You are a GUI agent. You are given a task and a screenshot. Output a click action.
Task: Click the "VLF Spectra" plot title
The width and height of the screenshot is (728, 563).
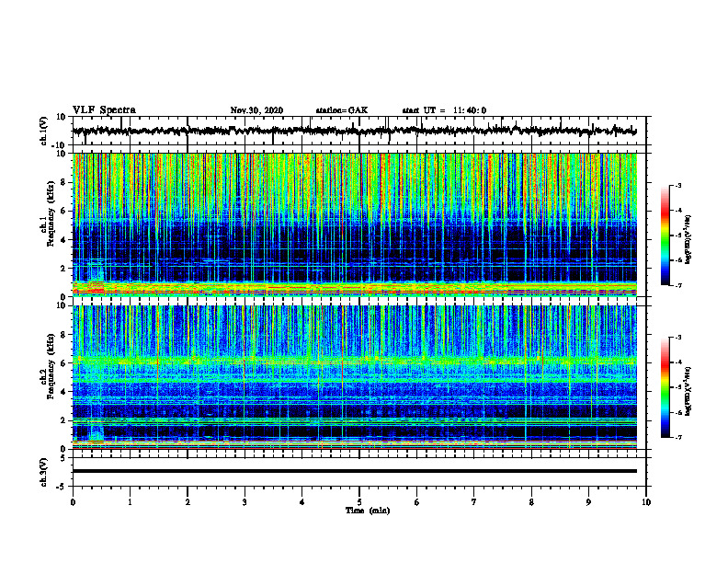coord(104,109)
